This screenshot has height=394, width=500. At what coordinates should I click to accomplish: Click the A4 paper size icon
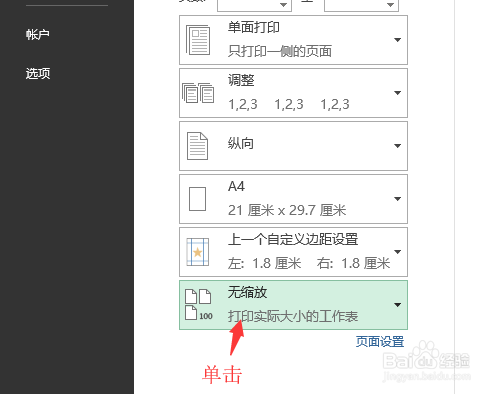(197, 199)
